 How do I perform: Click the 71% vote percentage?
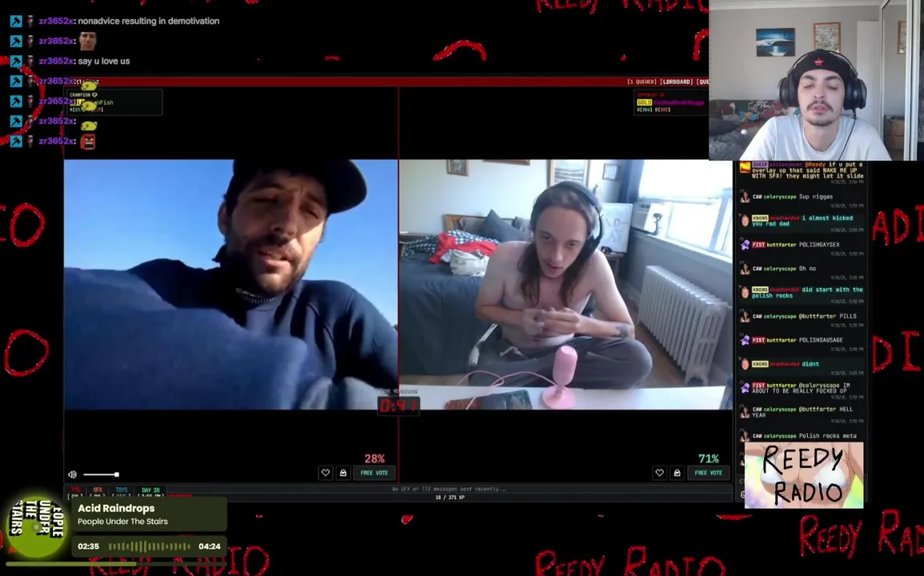[x=709, y=458]
